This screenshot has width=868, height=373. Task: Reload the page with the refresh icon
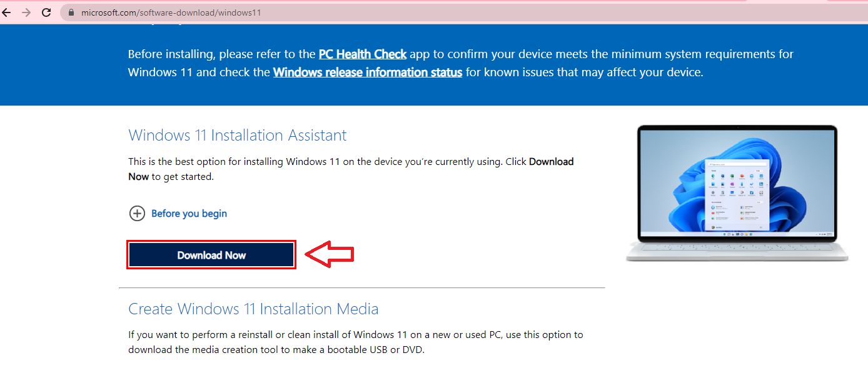click(x=46, y=12)
